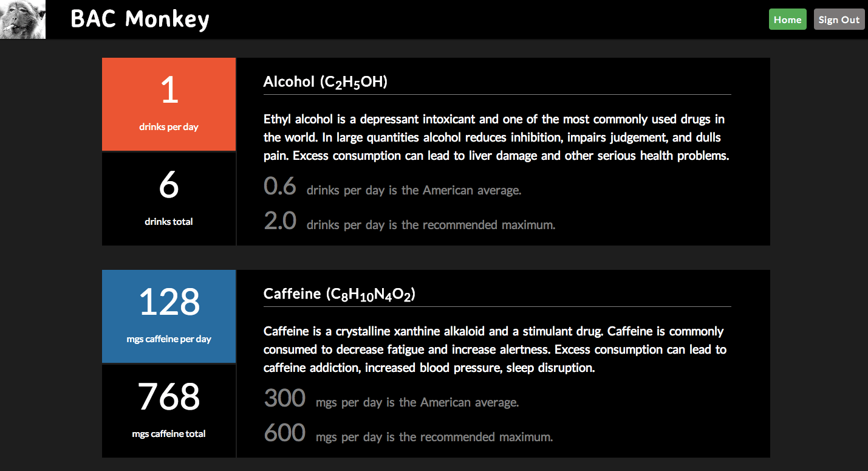Viewport: 868px width, 471px height.
Task: Select the orange drinks per day tile
Action: pyautogui.click(x=169, y=104)
